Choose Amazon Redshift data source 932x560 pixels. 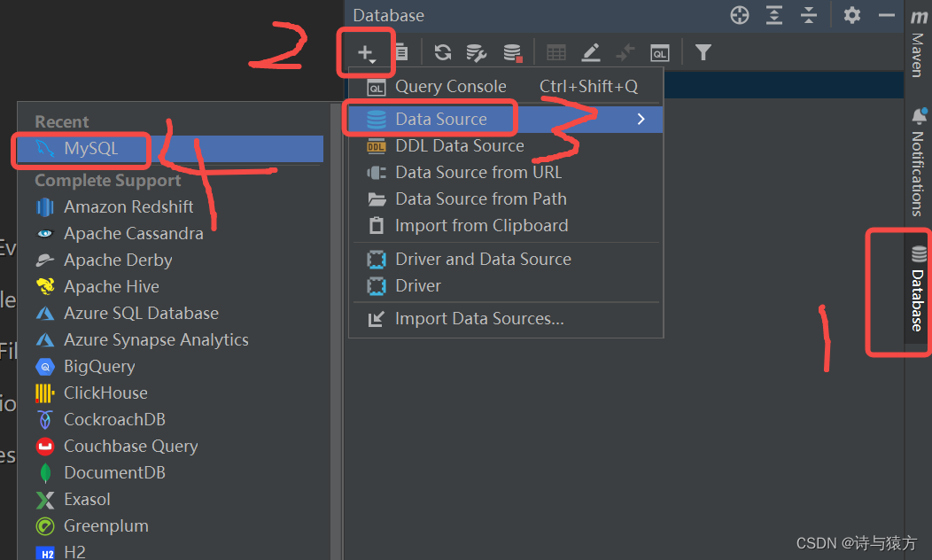coord(171,206)
